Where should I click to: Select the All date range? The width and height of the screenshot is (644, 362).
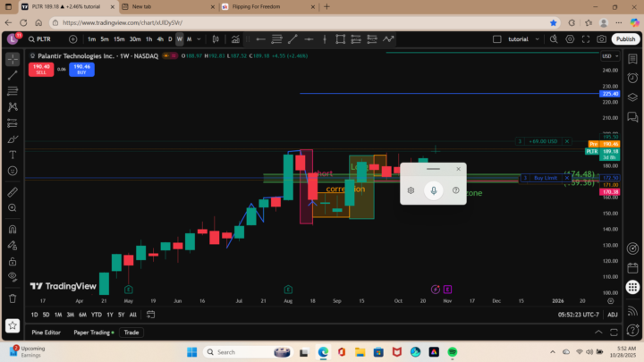(x=132, y=315)
